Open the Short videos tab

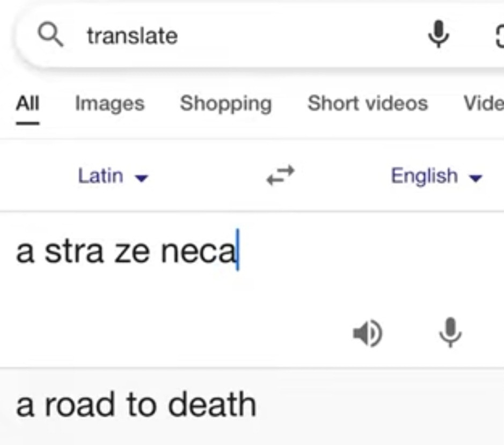coord(367,103)
